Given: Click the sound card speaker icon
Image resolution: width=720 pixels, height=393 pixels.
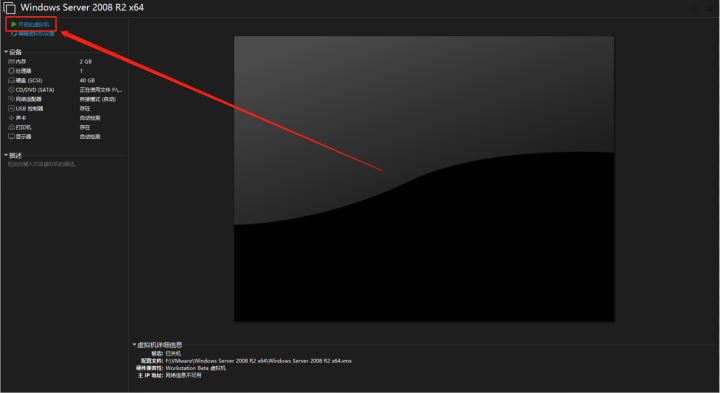Looking at the screenshot, I should pyautogui.click(x=11, y=118).
